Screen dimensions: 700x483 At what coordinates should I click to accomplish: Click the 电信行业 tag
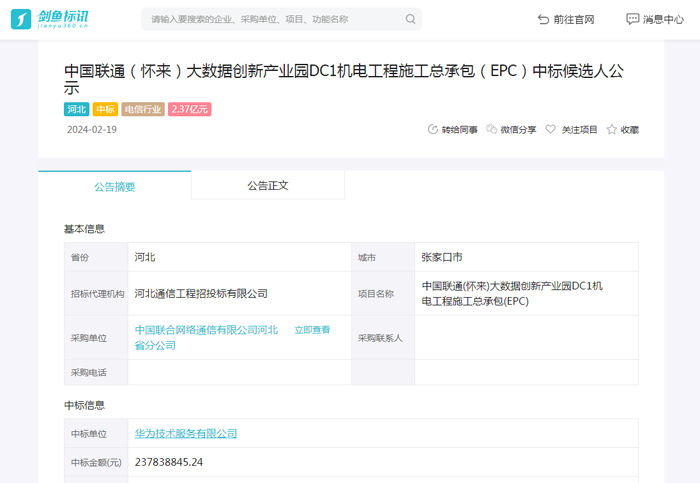click(143, 109)
